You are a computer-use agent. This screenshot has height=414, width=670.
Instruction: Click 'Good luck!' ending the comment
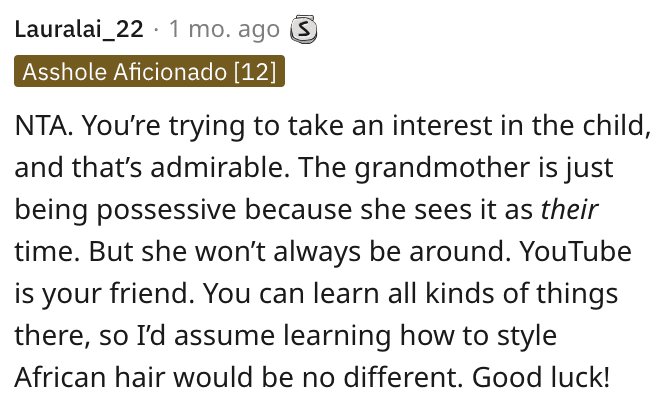(x=541, y=377)
